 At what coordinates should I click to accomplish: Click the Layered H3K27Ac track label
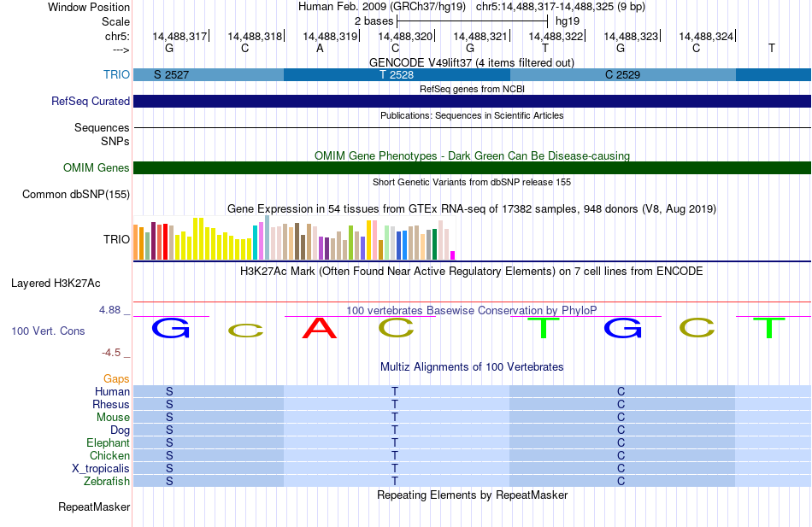pyautogui.click(x=56, y=284)
